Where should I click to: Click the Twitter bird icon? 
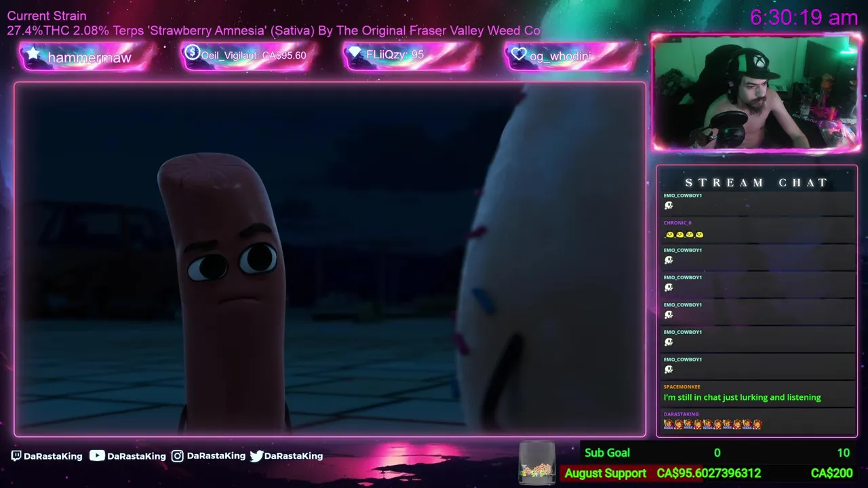256,456
